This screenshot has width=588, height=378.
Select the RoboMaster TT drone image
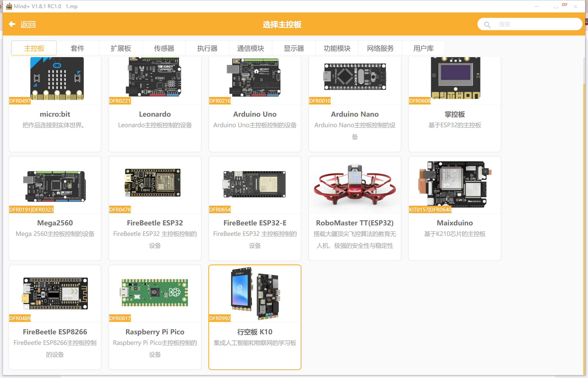(x=355, y=185)
